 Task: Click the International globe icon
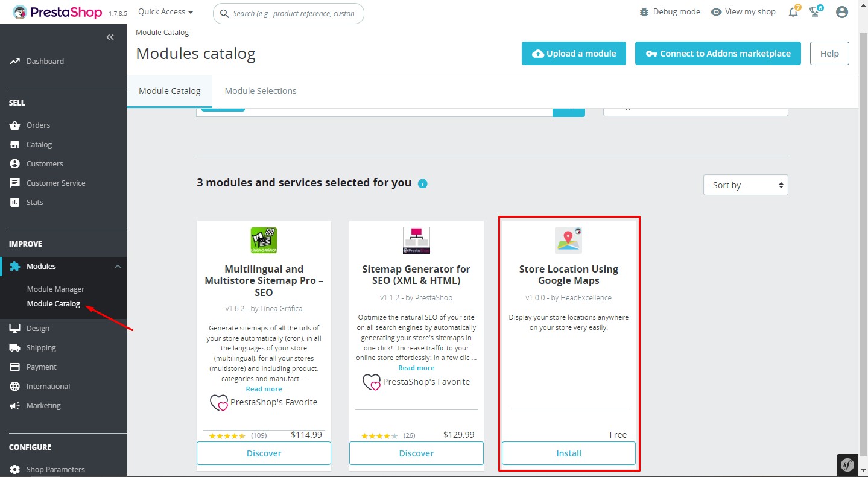[x=15, y=386]
